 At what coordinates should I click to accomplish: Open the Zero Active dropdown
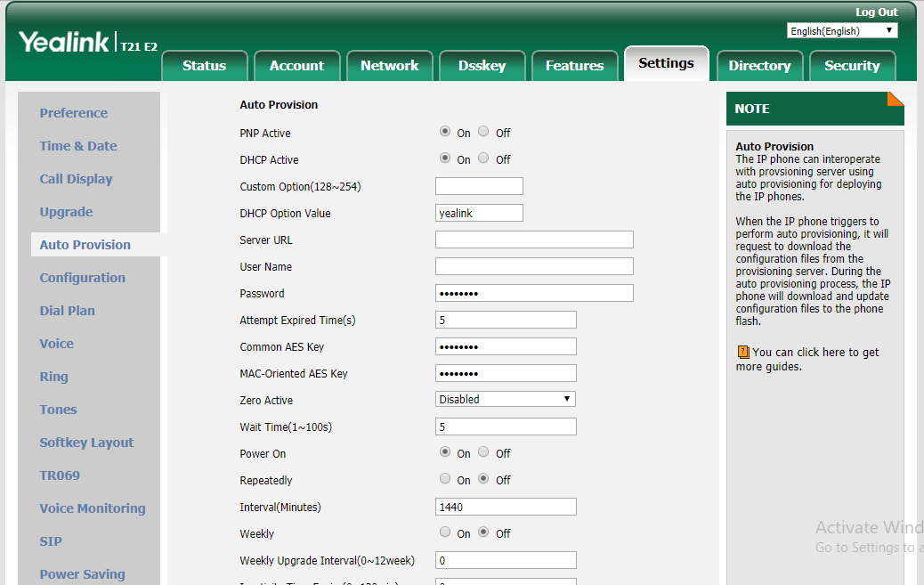(505, 399)
